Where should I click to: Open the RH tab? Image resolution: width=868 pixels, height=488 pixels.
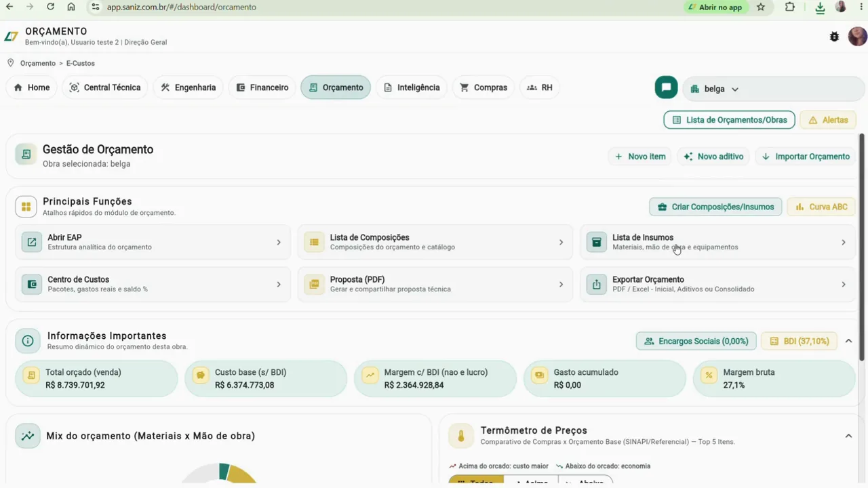point(540,87)
